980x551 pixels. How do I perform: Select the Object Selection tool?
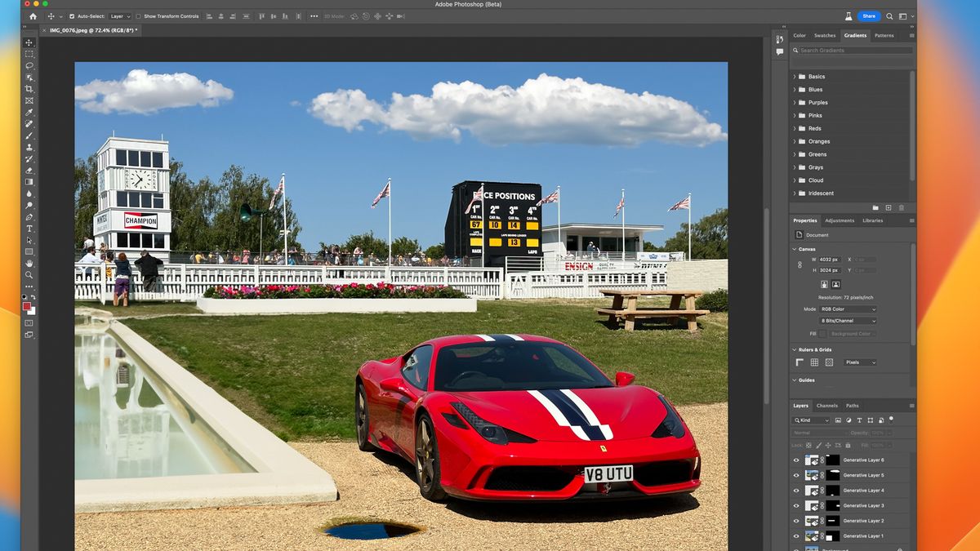point(29,78)
